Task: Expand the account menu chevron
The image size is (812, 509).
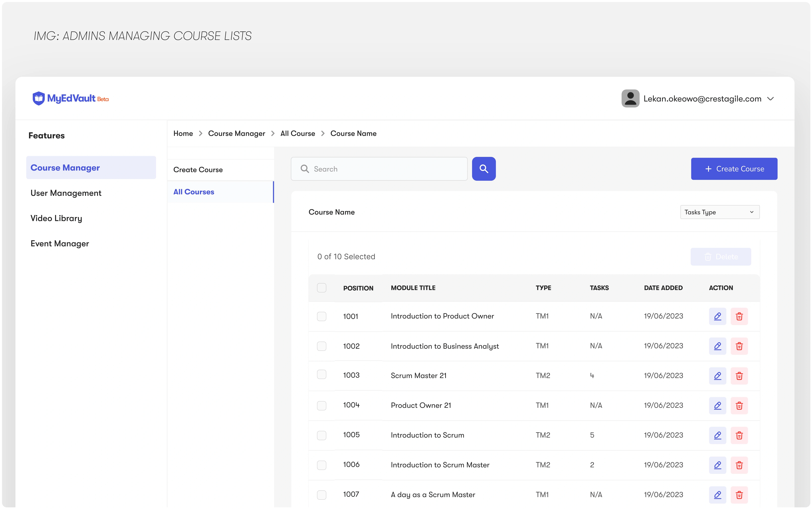Action: 770,99
